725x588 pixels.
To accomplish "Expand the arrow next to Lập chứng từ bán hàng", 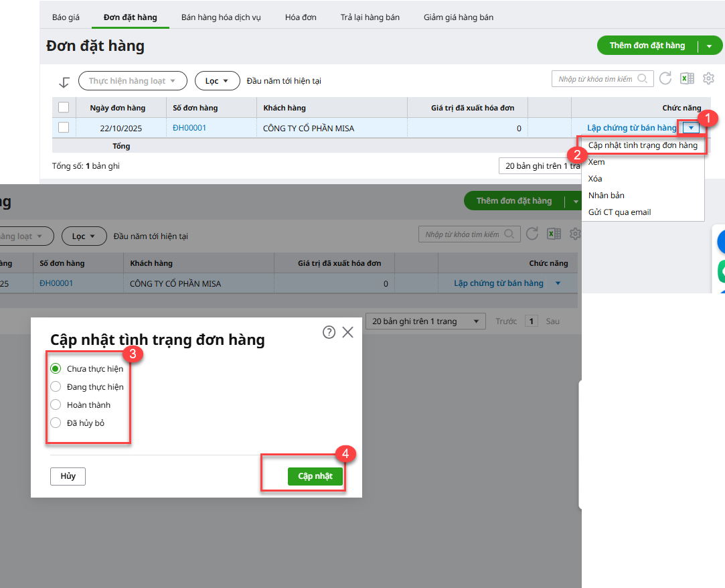I will click(691, 128).
